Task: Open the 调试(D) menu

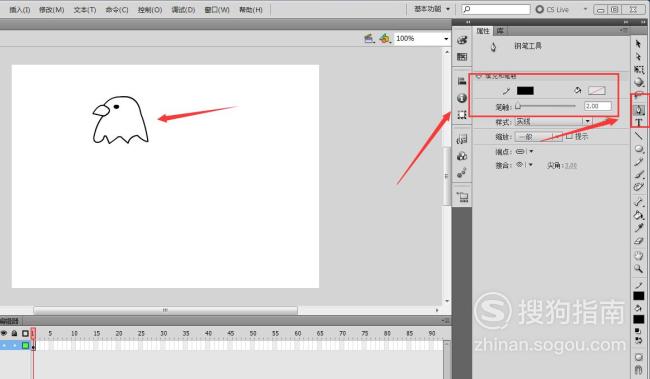Action: click(x=183, y=9)
